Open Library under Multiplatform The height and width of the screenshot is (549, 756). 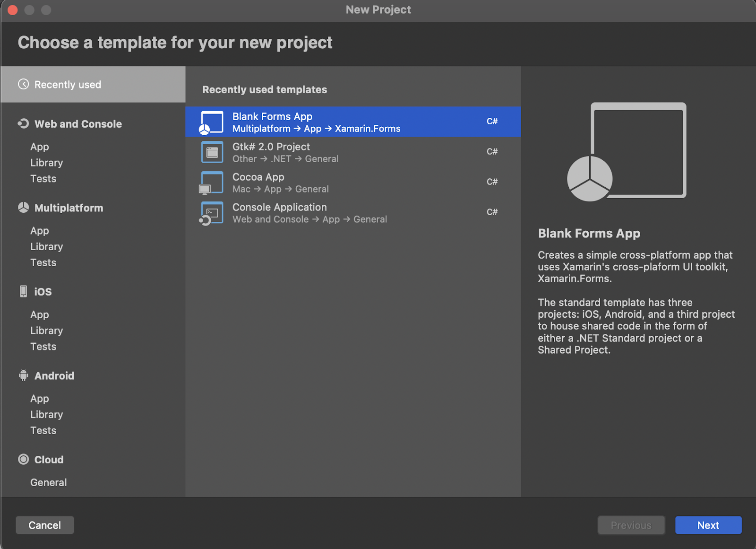(47, 246)
